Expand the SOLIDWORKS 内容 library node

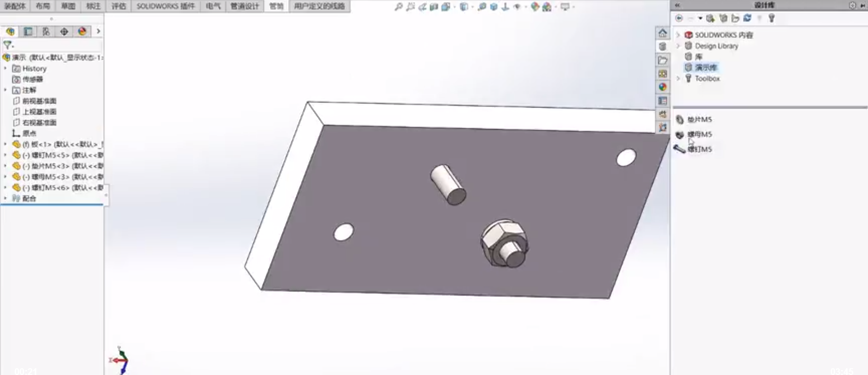tap(678, 35)
